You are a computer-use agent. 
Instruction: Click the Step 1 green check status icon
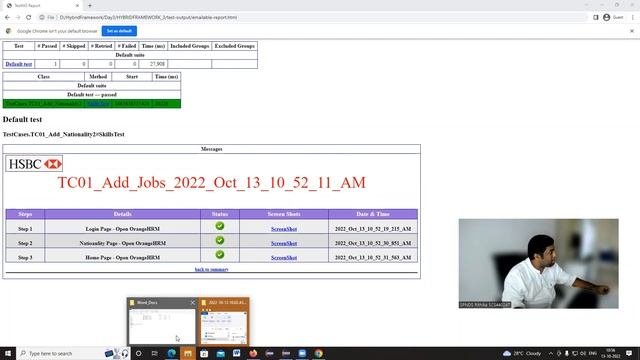[220, 226]
